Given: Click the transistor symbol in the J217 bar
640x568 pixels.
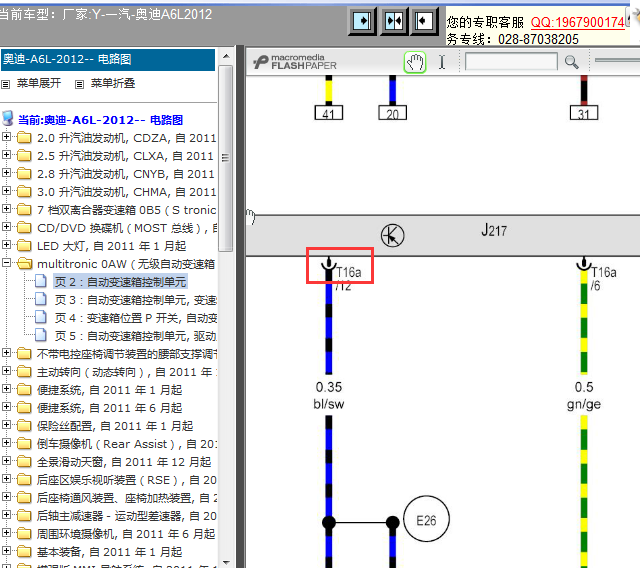Looking at the screenshot, I should point(392,236).
